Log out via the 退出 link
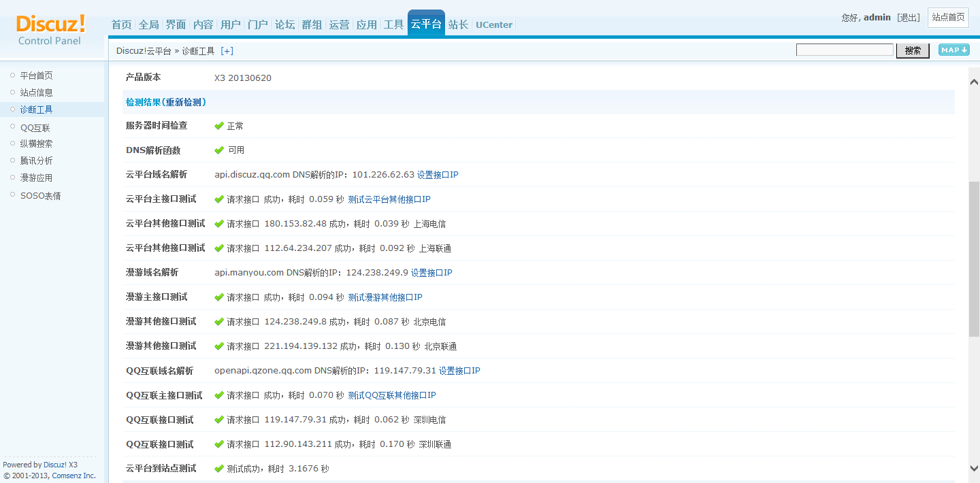This screenshot has height=483, width=980. tap(909, 18)
